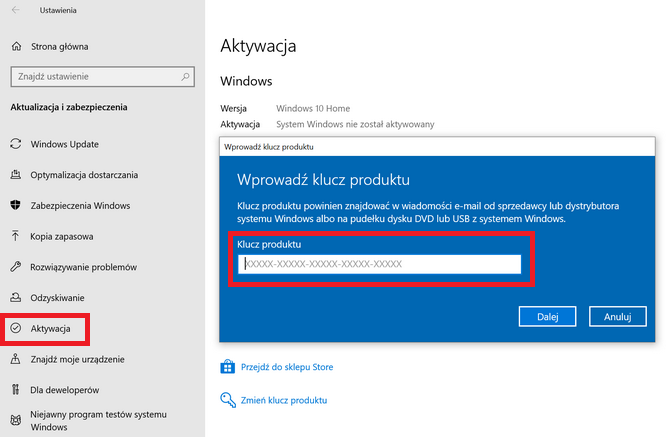Click the Windows Update refresh icon
670x437 pixels.
(15, 144)
